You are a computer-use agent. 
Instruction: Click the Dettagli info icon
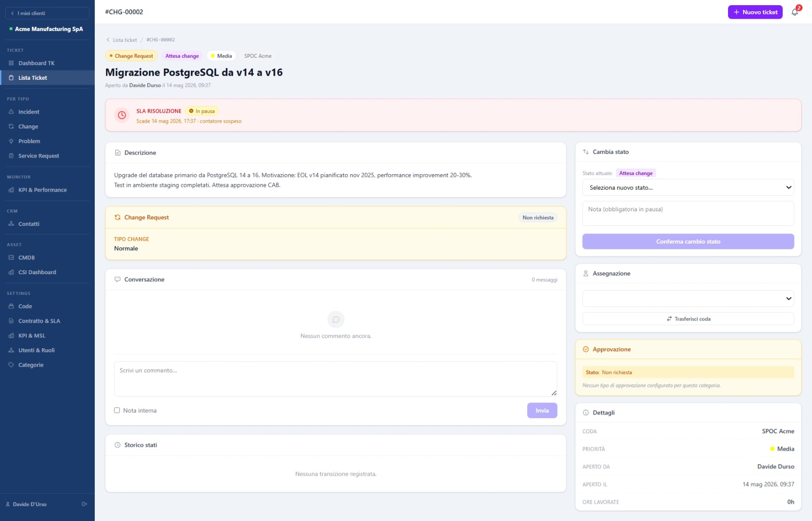[x=585, y=413]
